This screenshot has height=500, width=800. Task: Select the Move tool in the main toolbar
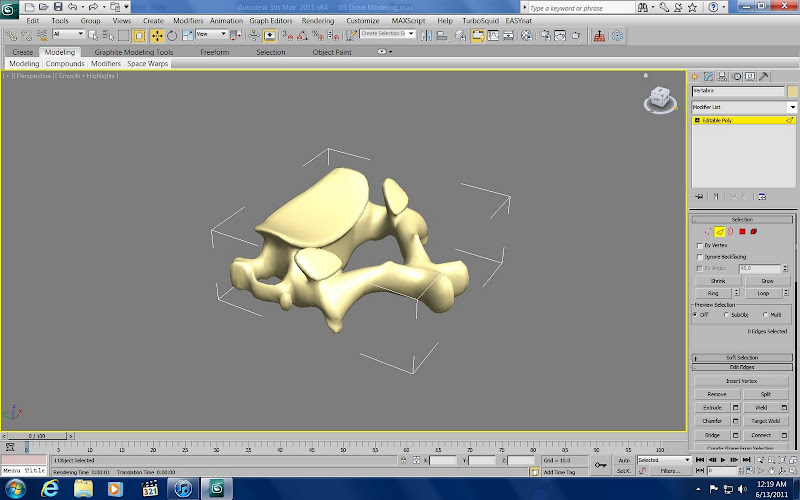pos(157,35)
